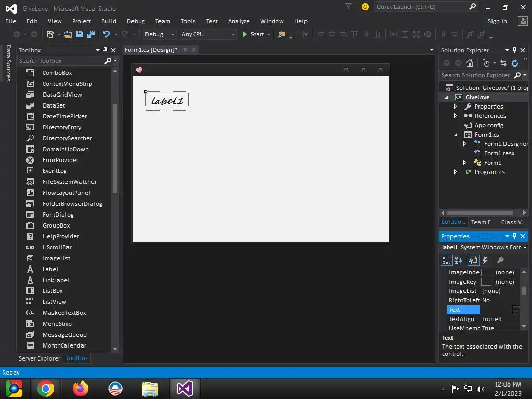Open the Build menu
Screen dimensions: 532x399
109,21
